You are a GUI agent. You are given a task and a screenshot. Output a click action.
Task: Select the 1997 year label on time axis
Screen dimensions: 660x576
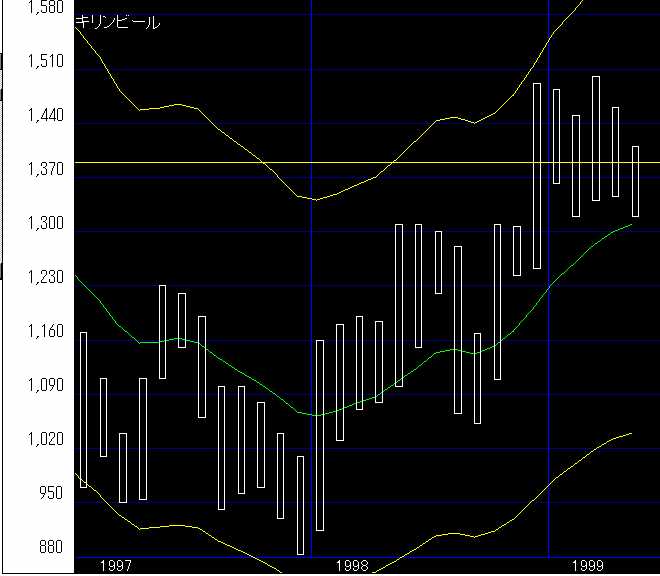117,566
